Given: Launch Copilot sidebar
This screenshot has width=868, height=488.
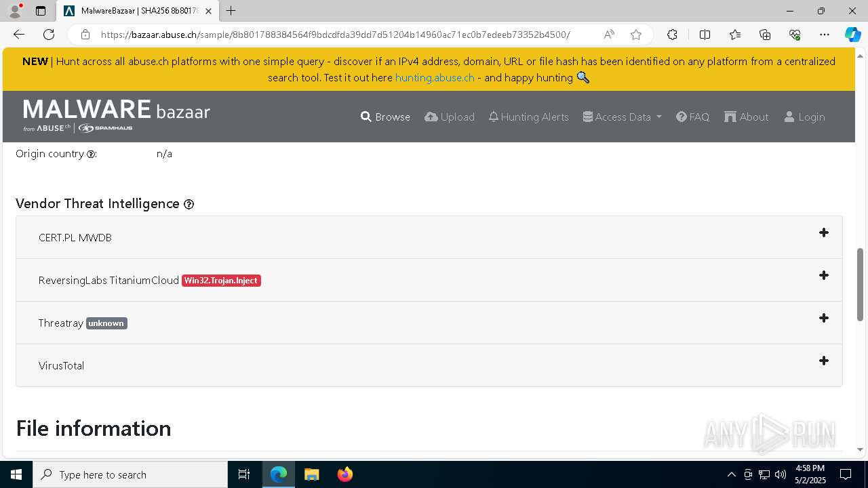Looking at the screenshot, I should [x=852, y=35].
